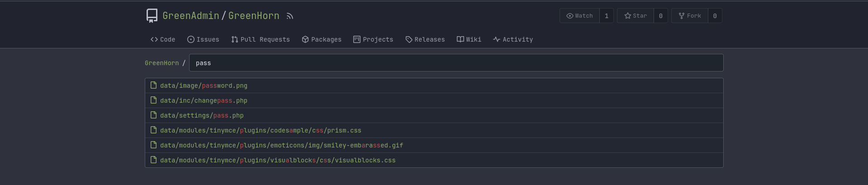The width and height of the screenshot is (868, 185).
Task: Click the file icon for data/settings/pass.php
Action: (153, 115)
